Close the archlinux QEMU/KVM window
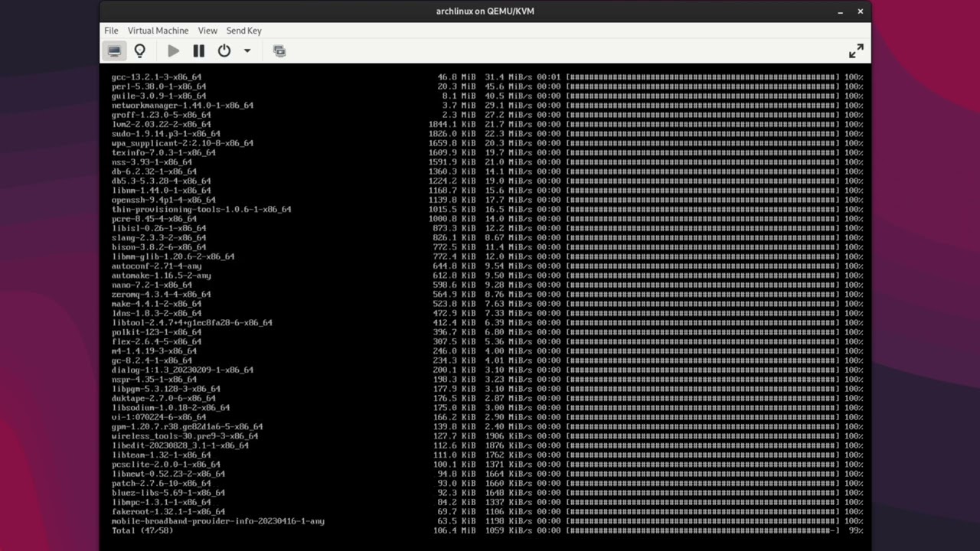Viewport: 980px width, 551px height. 861,11
